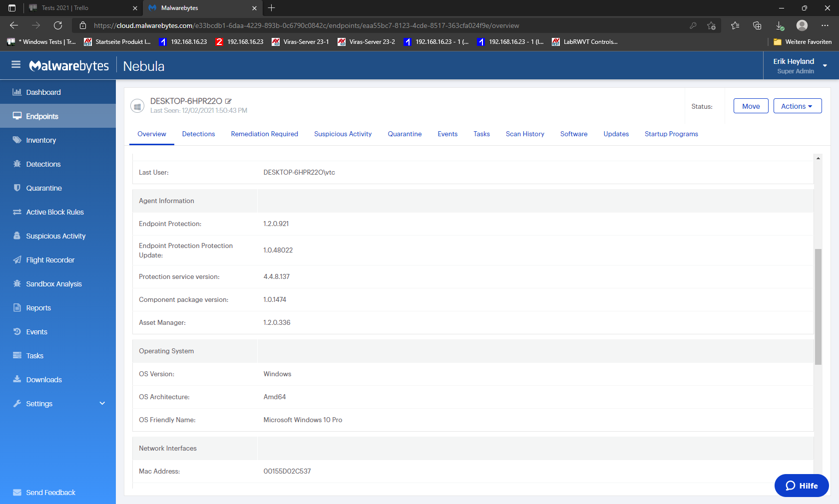
Task: Open the Inventory page from the sidebar
Action: pos(41,140)
